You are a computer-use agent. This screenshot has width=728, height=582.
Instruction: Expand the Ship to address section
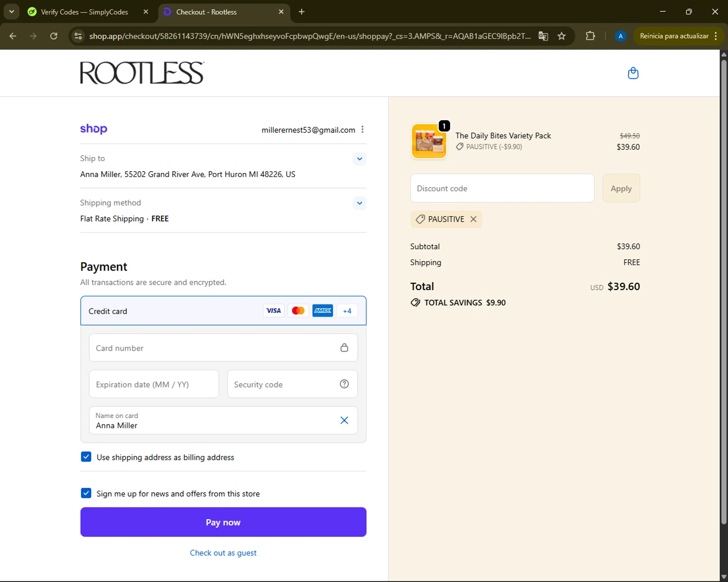click(360, 159)
